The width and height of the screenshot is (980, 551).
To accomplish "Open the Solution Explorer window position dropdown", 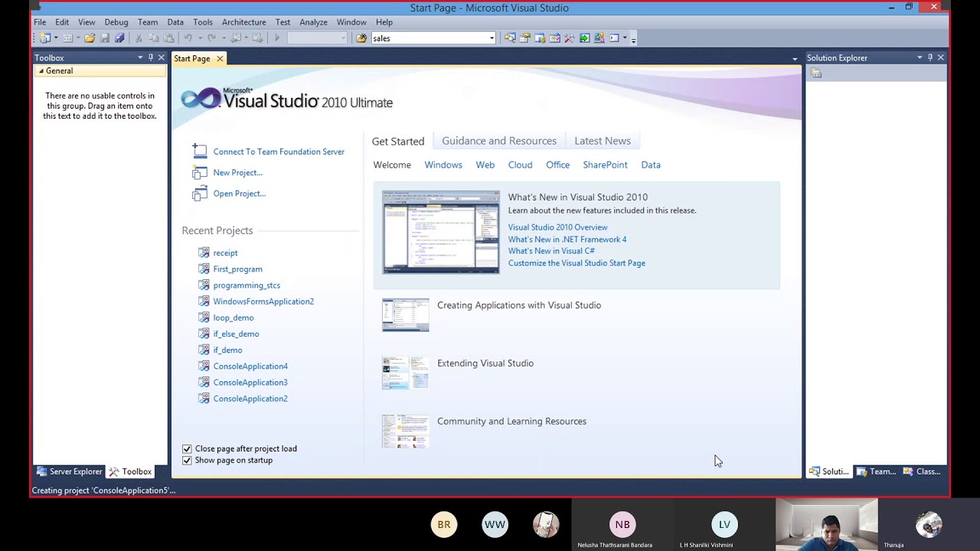I will point(920,57).
